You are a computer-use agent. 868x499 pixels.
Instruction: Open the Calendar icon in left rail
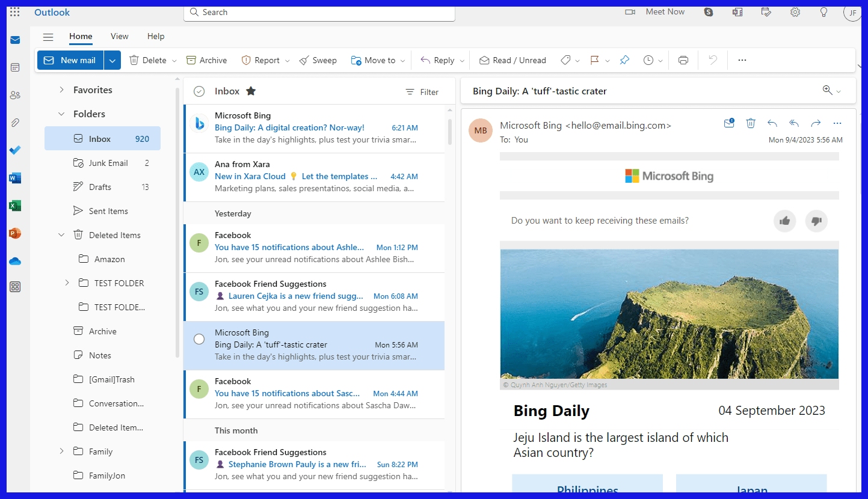(15, 67)
